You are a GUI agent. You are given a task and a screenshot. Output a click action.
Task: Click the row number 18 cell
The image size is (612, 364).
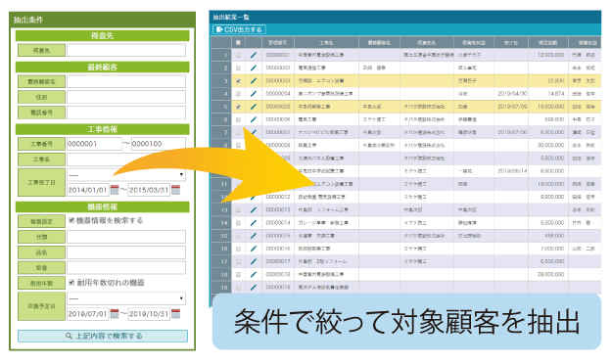[x=221, y=274]
